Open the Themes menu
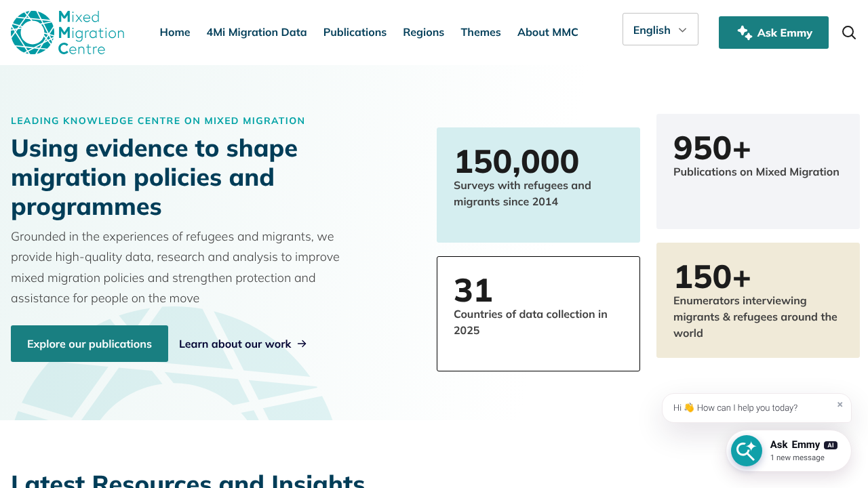868x488 pixels. (481, 33)
